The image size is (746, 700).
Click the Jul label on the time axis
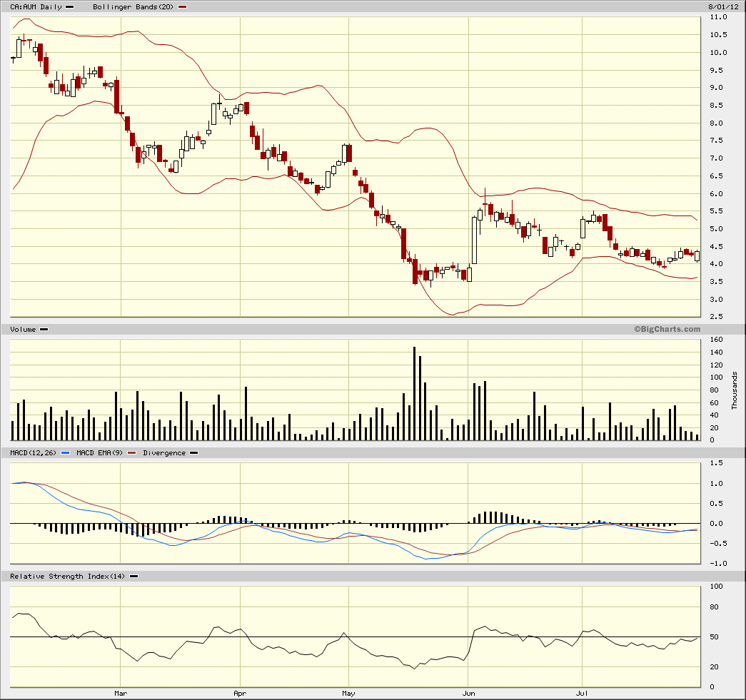pyautogui.click(x=581, y=694)
